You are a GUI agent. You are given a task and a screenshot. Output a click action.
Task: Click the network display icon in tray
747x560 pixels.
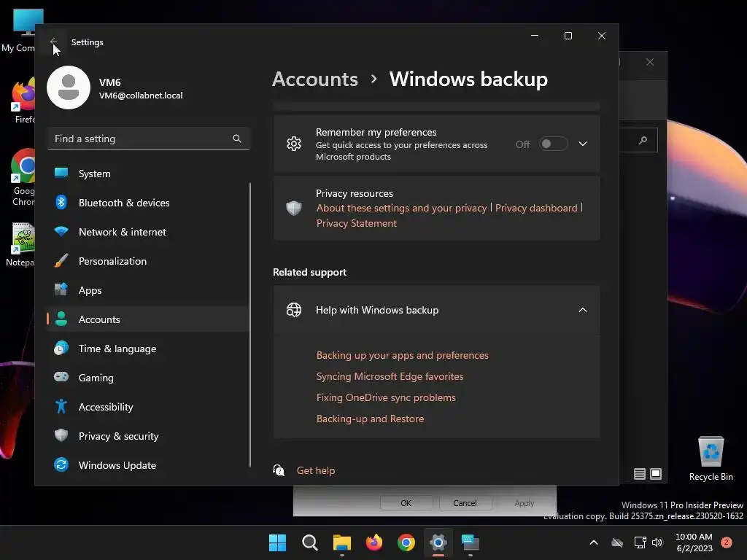pos(640,542)
